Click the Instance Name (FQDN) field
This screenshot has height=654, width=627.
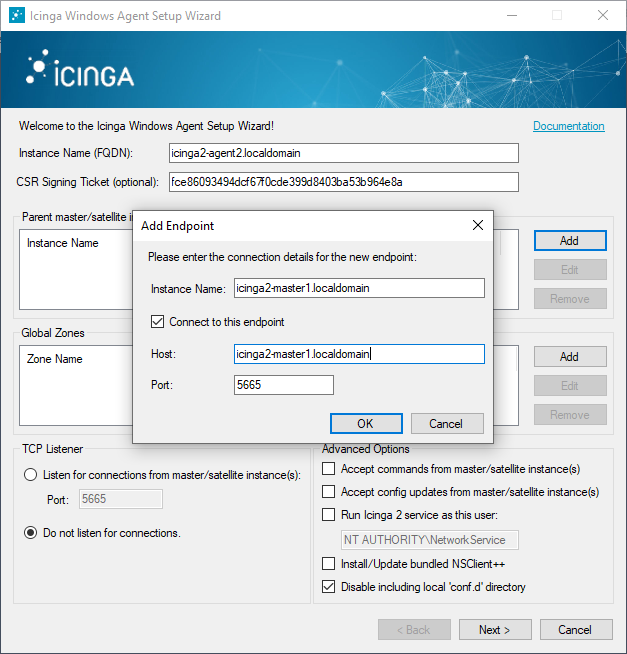344,153
